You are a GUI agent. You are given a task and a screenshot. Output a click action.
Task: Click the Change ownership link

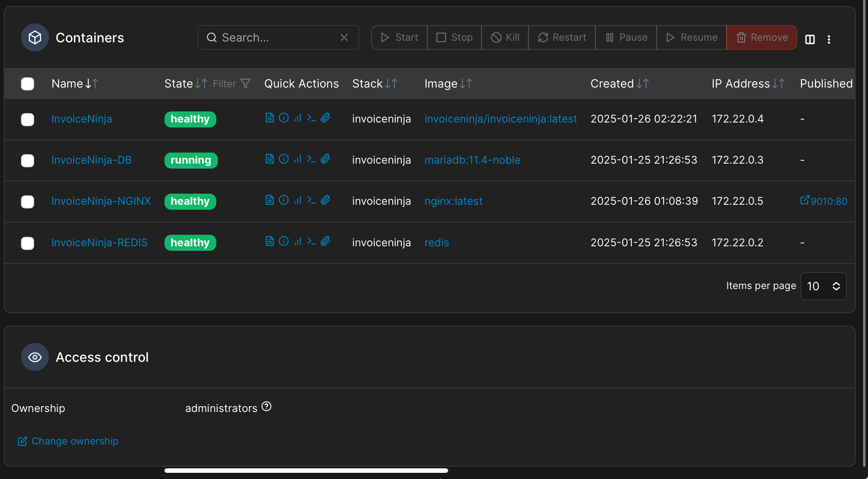(x=68, y=441)
